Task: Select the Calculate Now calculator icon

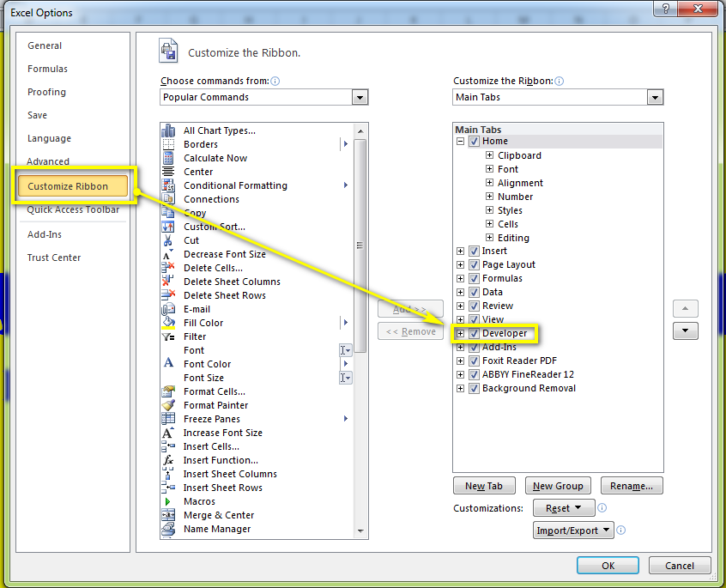Action: click(x=168, y=158)
